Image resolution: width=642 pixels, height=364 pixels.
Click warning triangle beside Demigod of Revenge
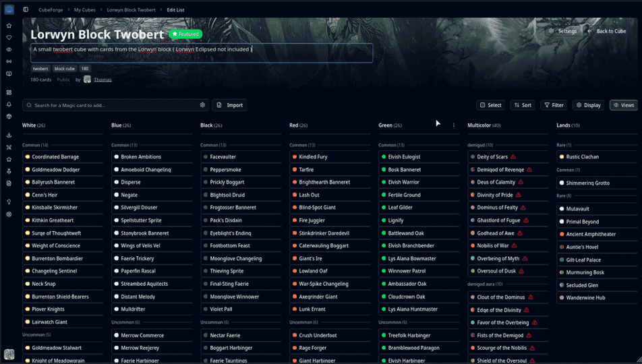[529, 169]
